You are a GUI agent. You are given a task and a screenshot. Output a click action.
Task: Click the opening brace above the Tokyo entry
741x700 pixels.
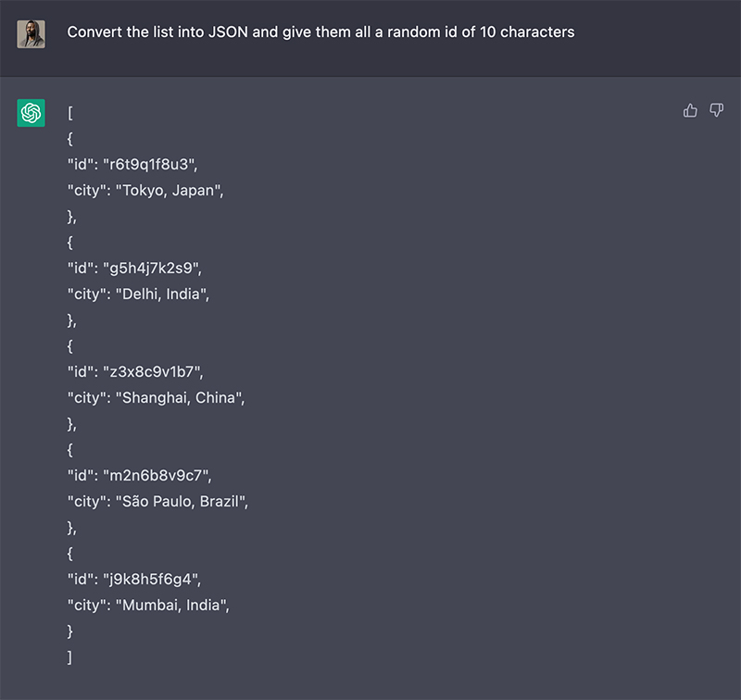(x=70, y=139)
